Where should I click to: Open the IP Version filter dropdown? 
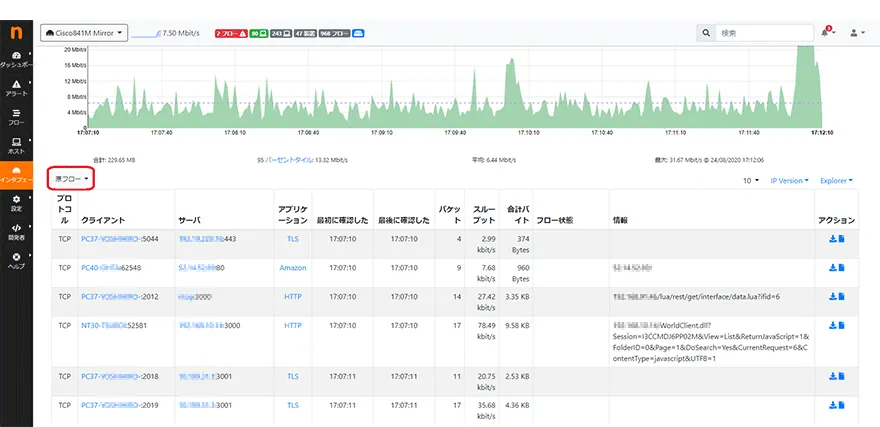pyautogui.click(x=789, y=181)
